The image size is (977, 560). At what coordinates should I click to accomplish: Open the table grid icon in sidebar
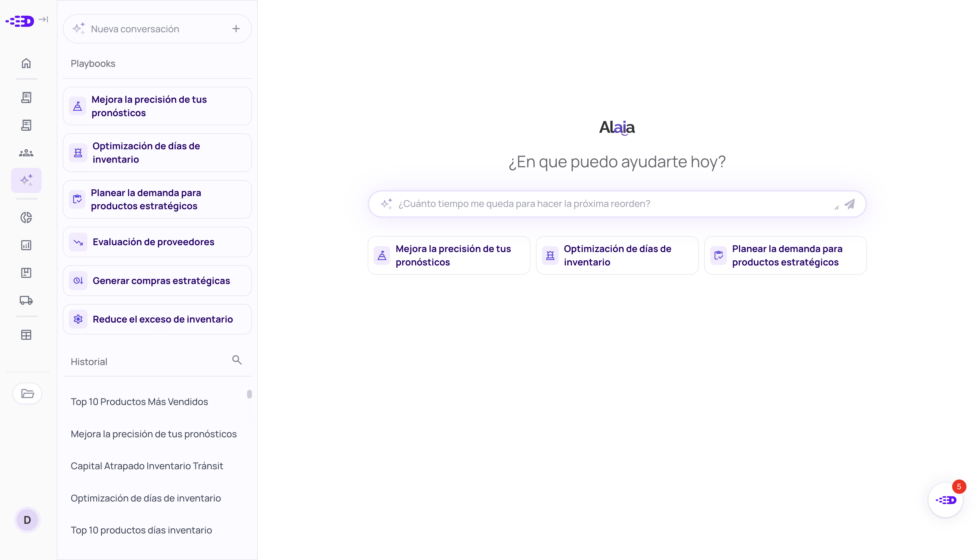pos(26,335)
